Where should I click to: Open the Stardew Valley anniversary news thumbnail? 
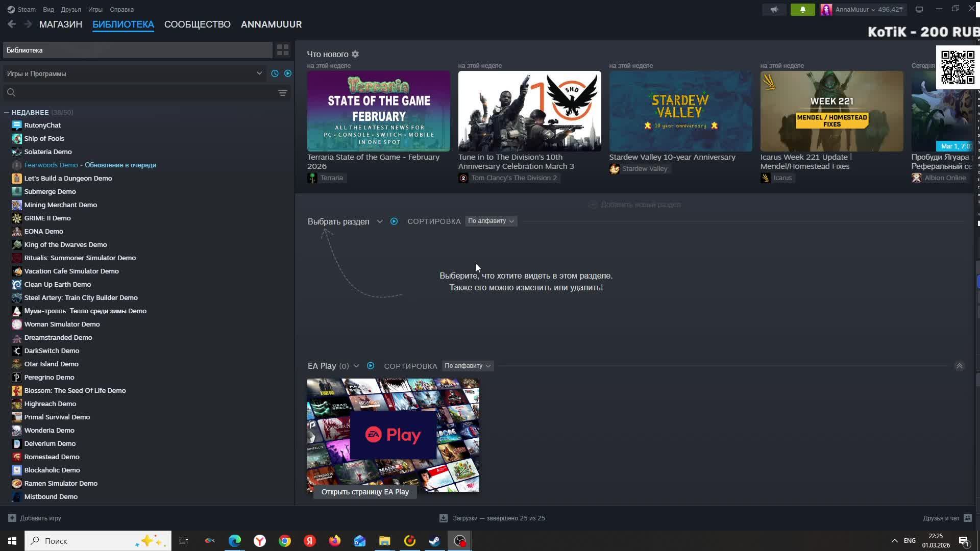click(x=680, y=111)
